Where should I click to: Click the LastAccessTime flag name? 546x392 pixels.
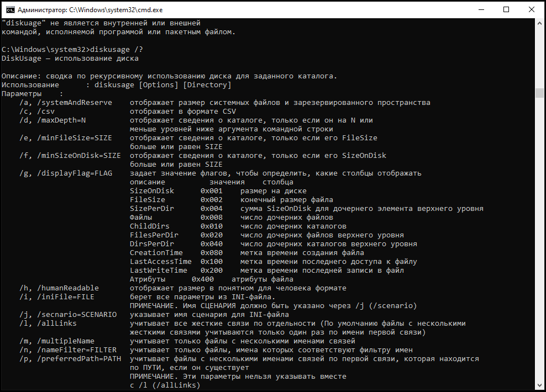(x=160, y=262)
